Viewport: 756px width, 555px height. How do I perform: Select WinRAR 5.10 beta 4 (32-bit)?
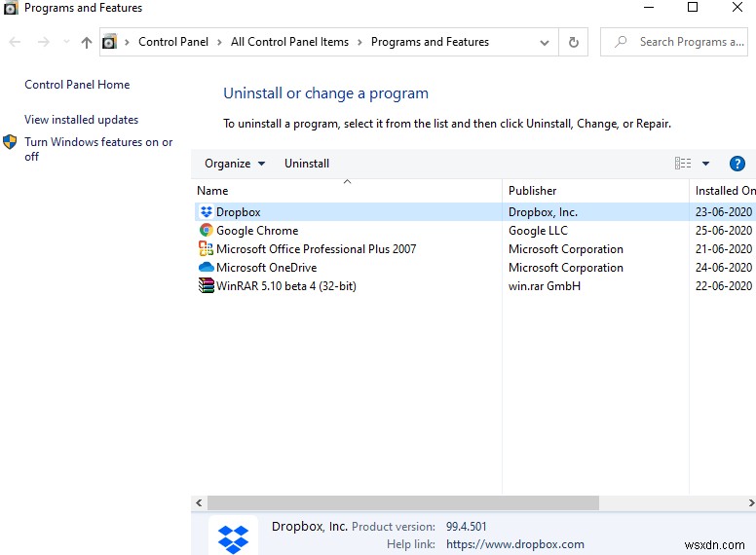(x=285, y=285)
